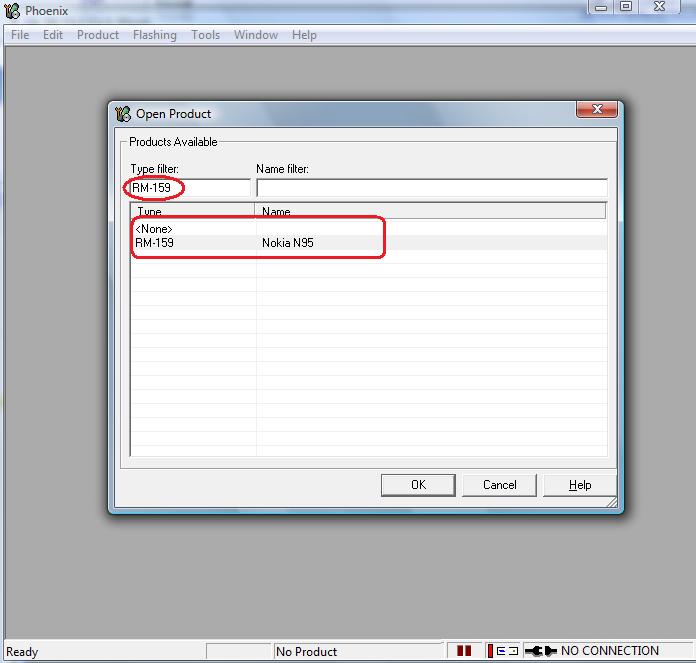Click the Phoenix application icon in title bar

click(12, 11)
